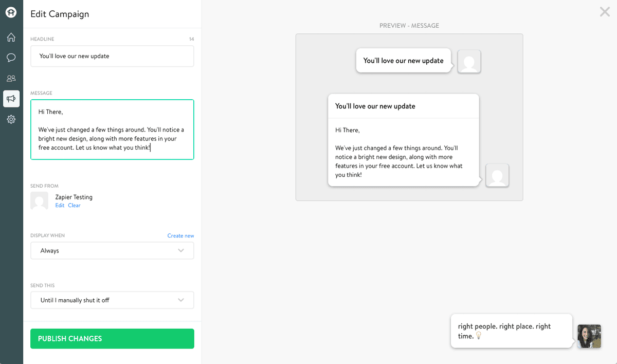The height and width of the screenshot is (364, 617).
Task: Click the chevron arrow on Always dropdown
Action: pyautogui.click(x=181, y=250)
